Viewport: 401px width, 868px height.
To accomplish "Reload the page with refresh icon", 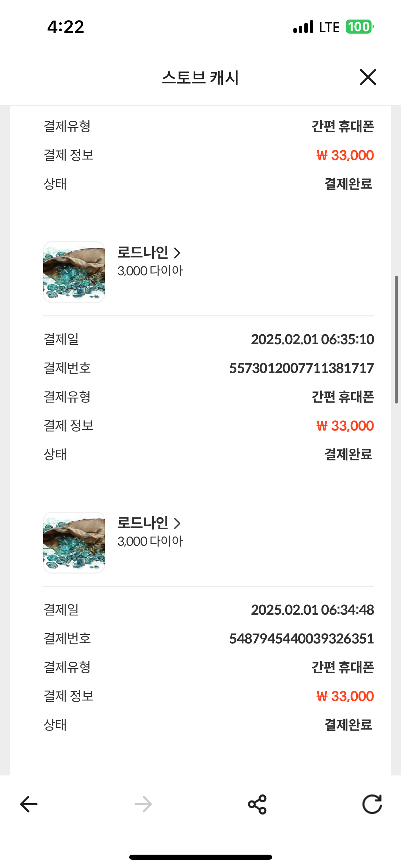I will [372, 804].
